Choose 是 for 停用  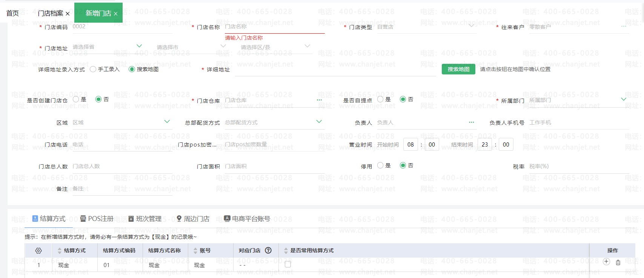(x=380, y=165)
